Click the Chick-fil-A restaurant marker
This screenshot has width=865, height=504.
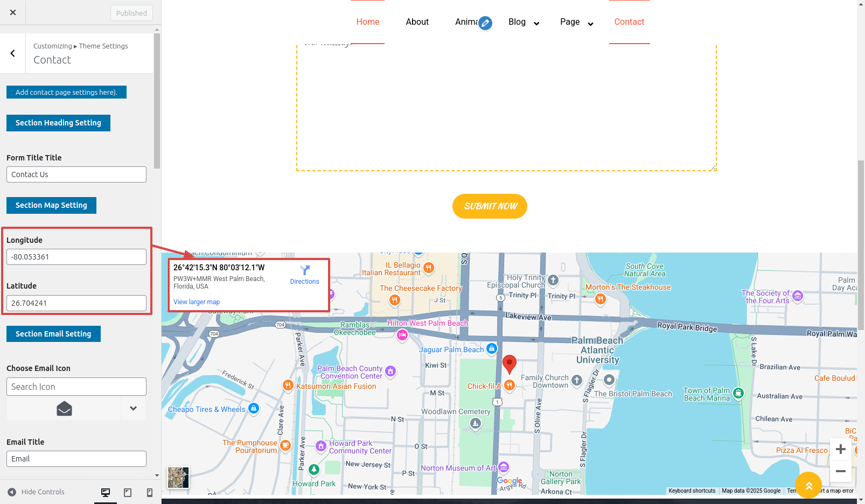pos(509,385)
